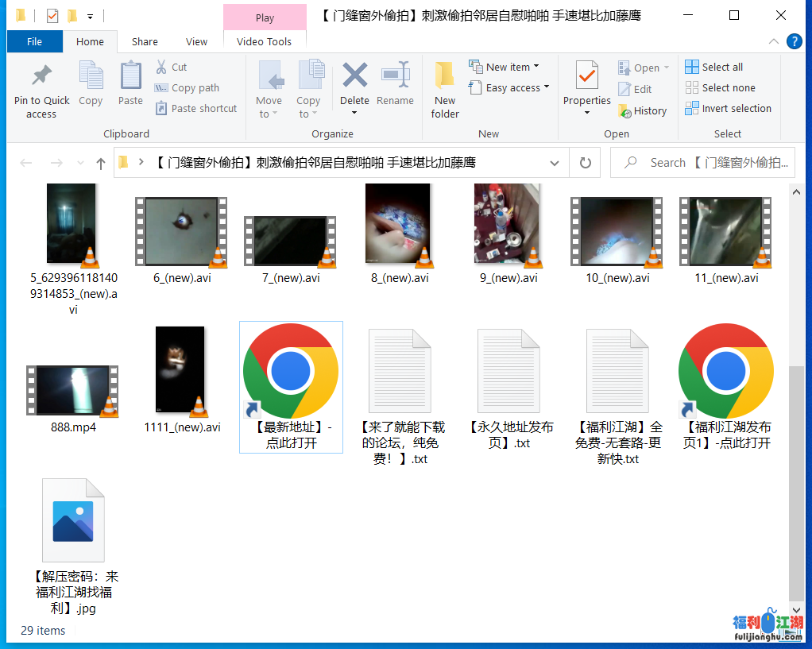
Task: Open the Play tab under Video Tools
Action: (x=265, y=17)
